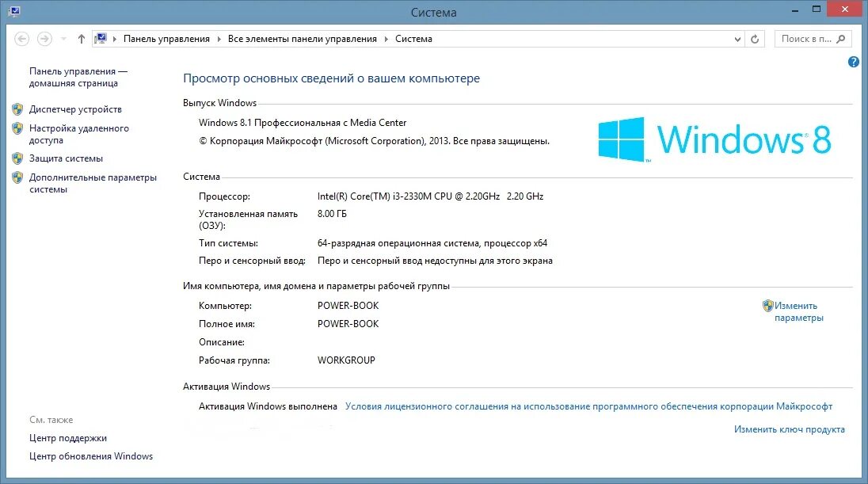868x484 pixels.
Task: Click shield icon beside Дополнительные параметры системы
Action: pos(17,177)
